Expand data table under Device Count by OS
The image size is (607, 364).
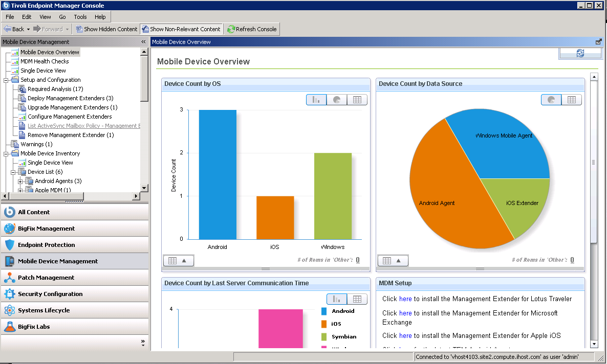[179, 261]
